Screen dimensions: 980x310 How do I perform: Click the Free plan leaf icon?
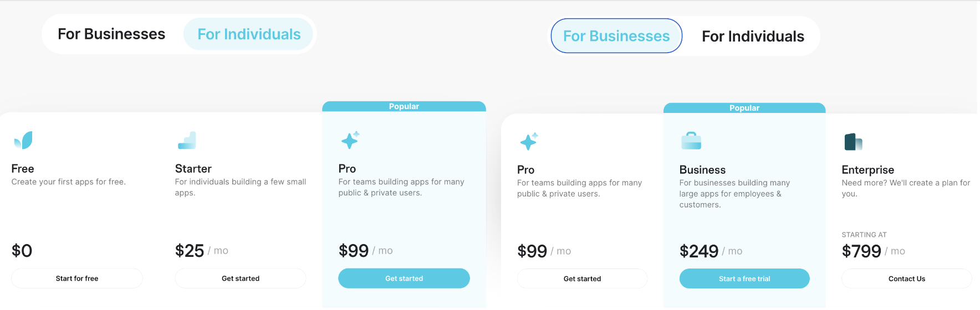pyautogui.click(x=23, y=140)
